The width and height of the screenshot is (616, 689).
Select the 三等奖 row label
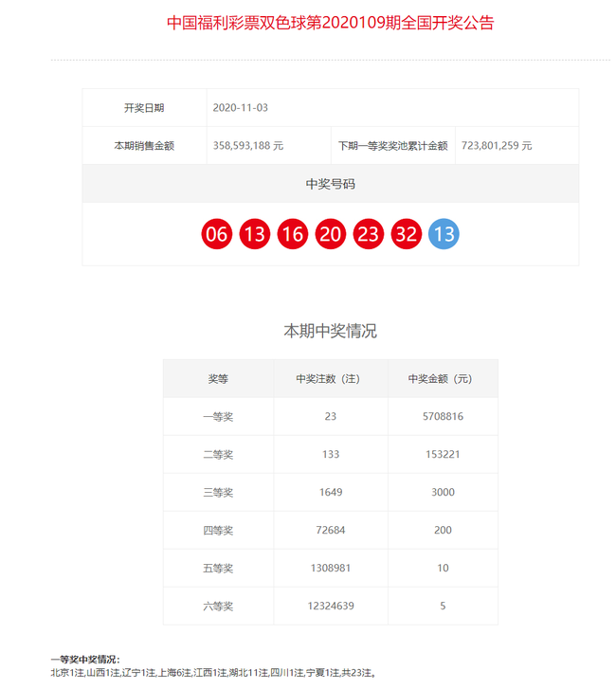[218, 492]
